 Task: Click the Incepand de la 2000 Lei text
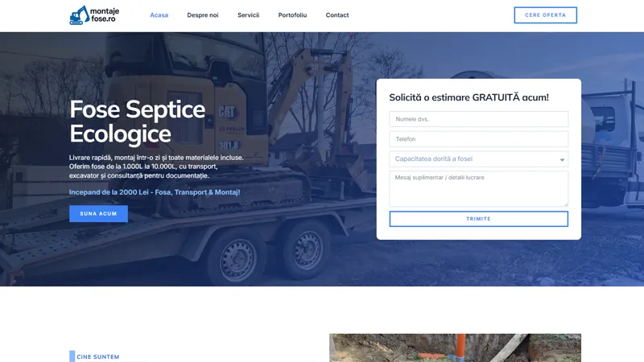[x=155, y=192]
